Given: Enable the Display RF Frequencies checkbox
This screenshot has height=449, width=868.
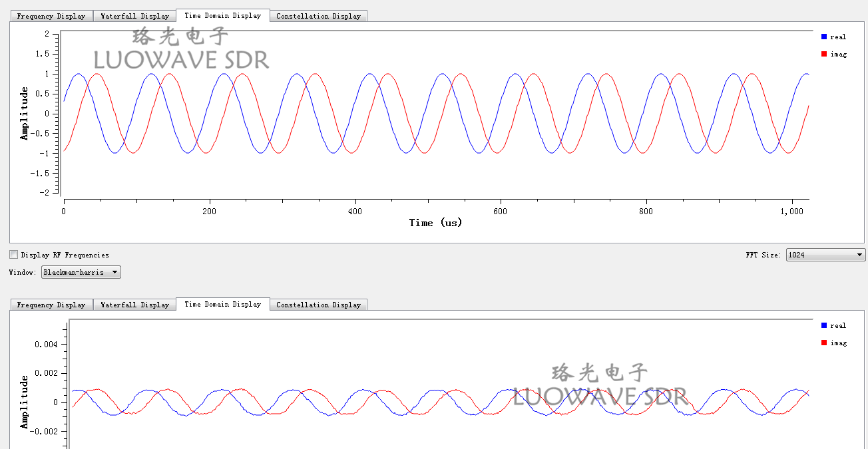Looking at the screenshot, I should click(14, 255).
